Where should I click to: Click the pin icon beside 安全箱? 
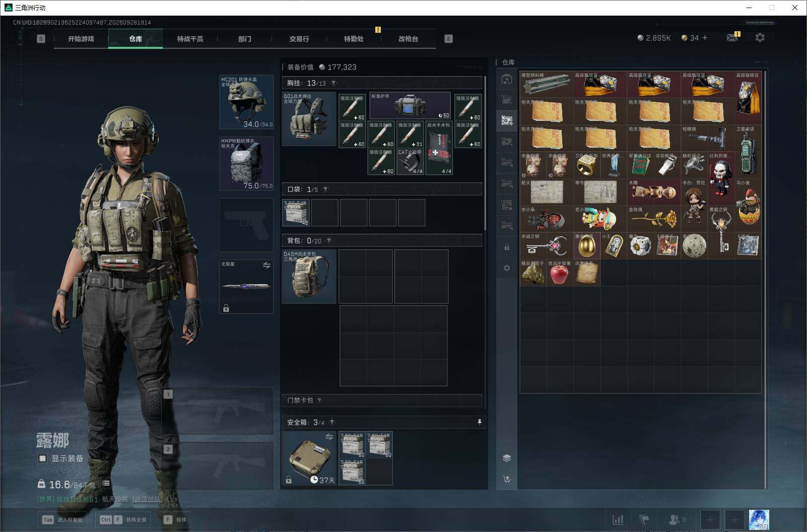pos(479,422)
